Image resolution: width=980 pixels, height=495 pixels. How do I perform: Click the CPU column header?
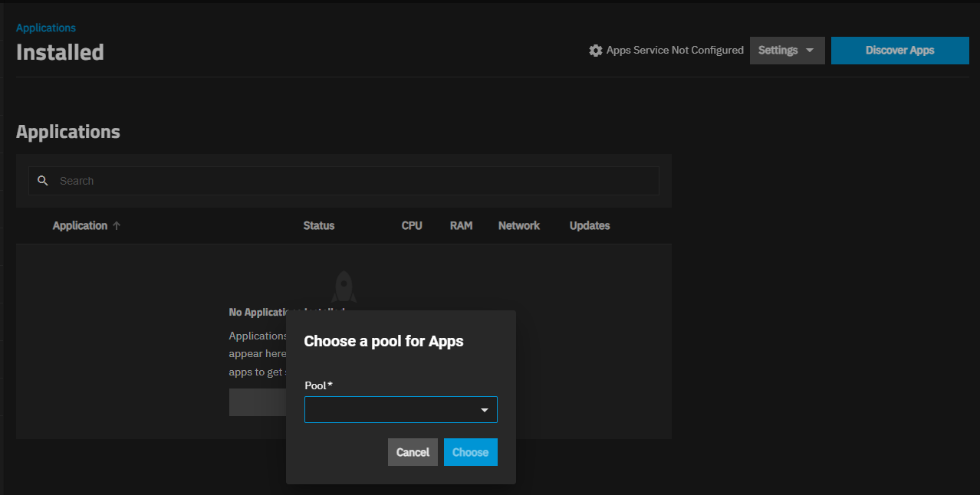point(412,226)
